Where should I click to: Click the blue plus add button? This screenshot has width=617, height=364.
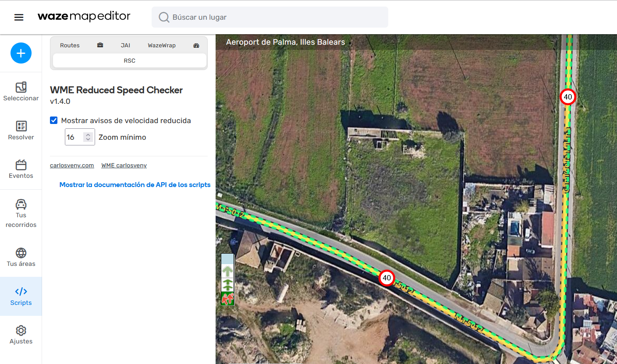click(21, 53)
